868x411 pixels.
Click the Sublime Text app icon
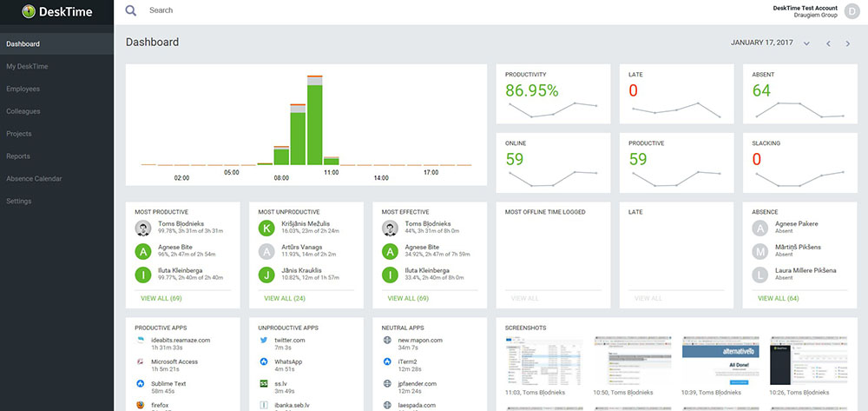pyautogui.click(x=140, y=383)
